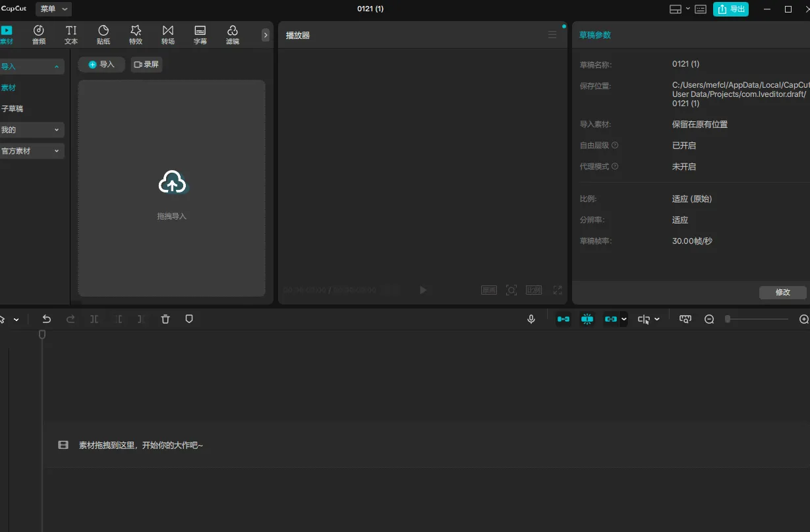Toggle main track magnet
Screen dimensions: 810x532
click(x=564, y=319)
